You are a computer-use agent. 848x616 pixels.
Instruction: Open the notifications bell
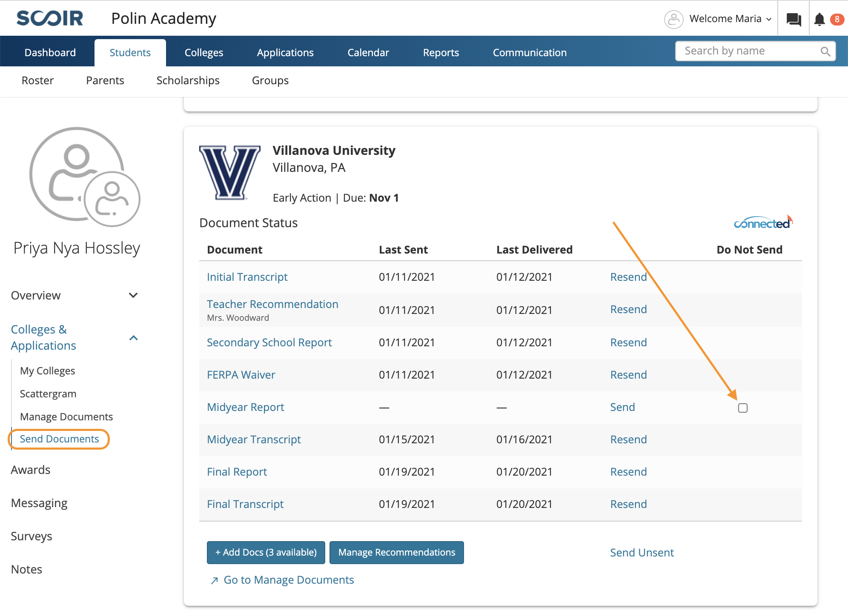[819, 19]
